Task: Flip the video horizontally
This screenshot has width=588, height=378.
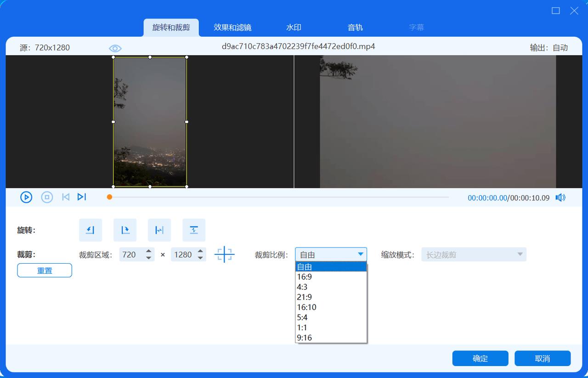Action: 159,230
